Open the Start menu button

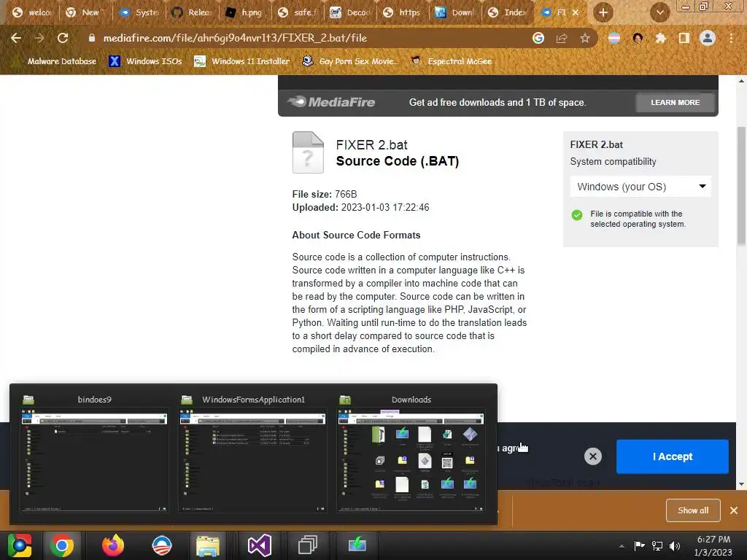click(x=20, y=545)
